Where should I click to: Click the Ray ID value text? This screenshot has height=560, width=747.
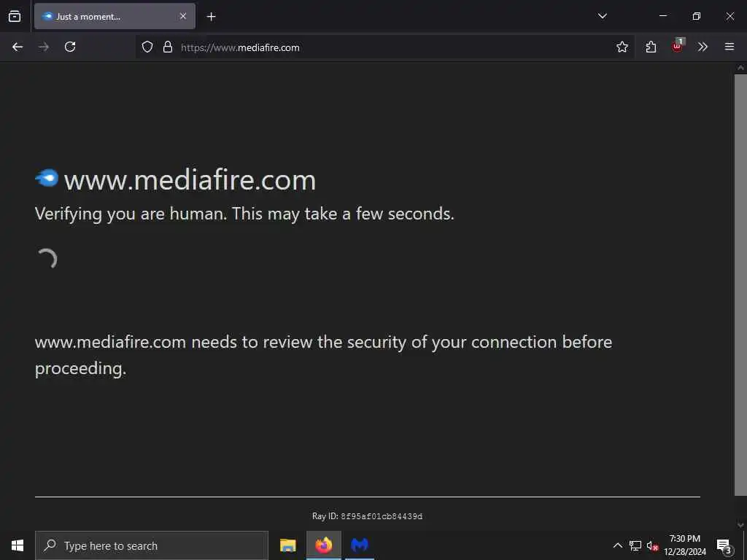click(382, 516)
